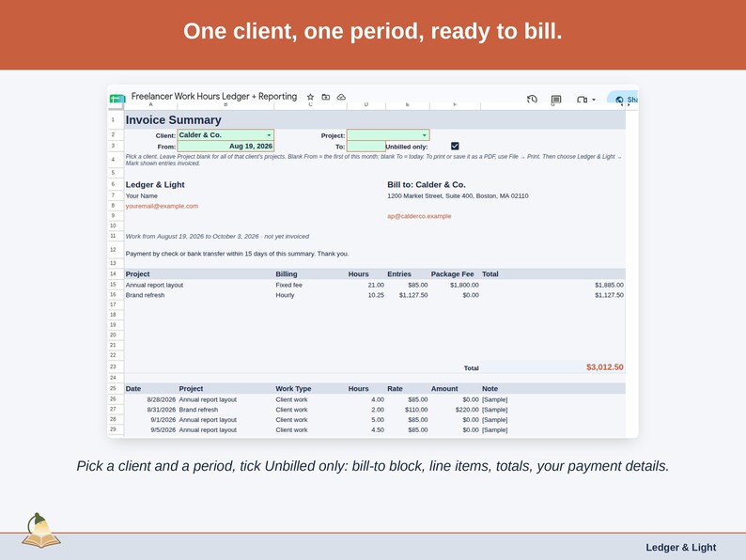Viewport: 746px width, 560px height.
Task: Click Brand refresh in the 8/31/2026 row
Action: [x=198, y=410]
